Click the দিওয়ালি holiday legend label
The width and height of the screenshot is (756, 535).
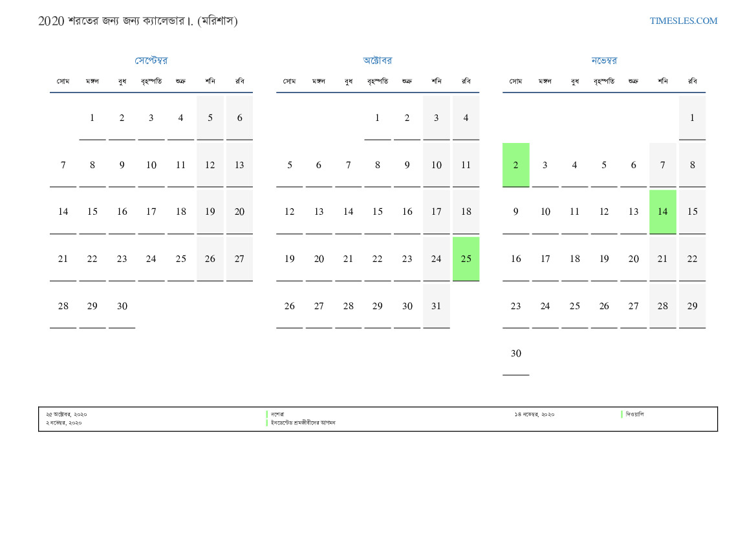(x=634, y=414)
